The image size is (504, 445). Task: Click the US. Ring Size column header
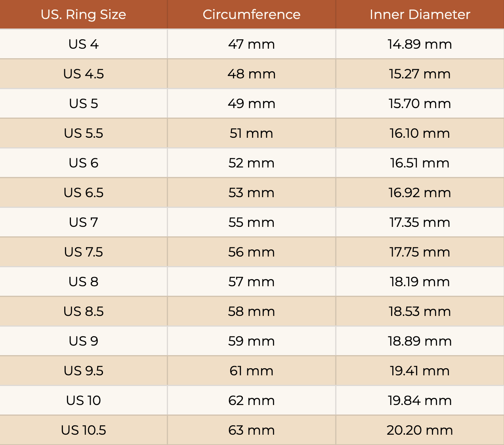(83, 15)
